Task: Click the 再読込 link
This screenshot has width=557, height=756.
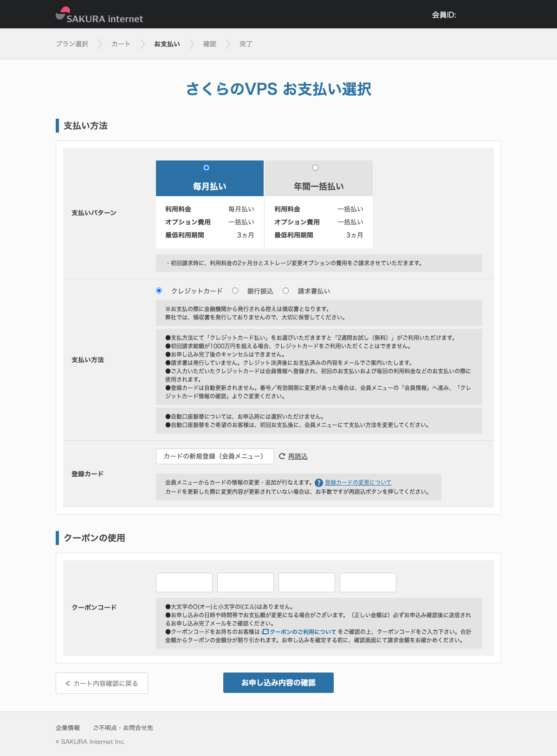Action: pyautogui.click(x=298, y=456)
